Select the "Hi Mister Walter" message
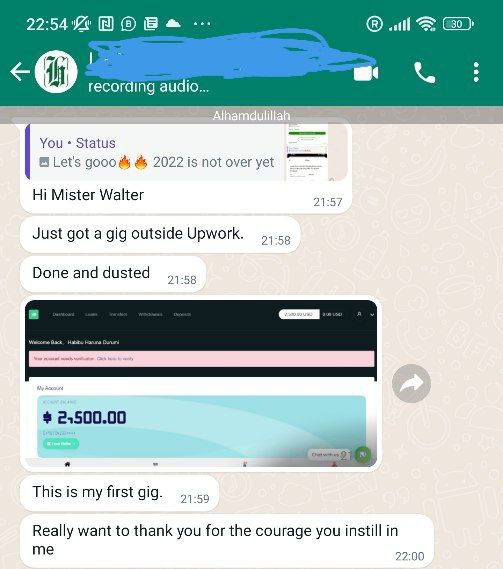 pos(88,195)
